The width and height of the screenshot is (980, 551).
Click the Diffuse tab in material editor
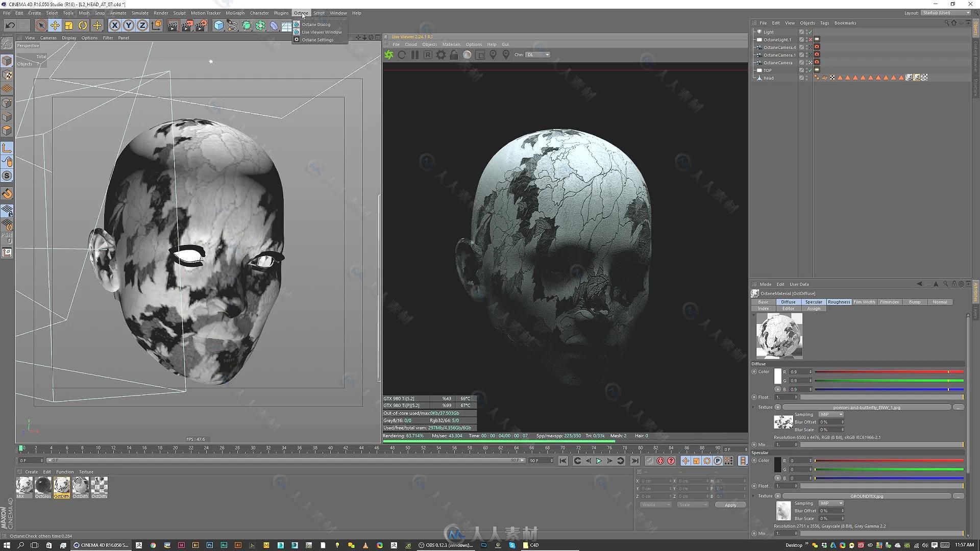click(x=788, y=302)
